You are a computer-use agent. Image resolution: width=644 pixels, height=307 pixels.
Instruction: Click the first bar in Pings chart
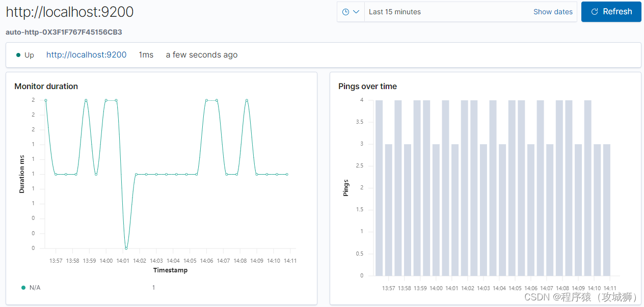click(379, 188)
